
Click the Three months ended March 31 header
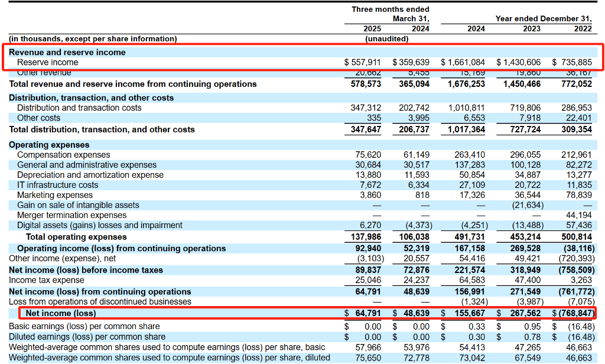[x=391, y=14]
